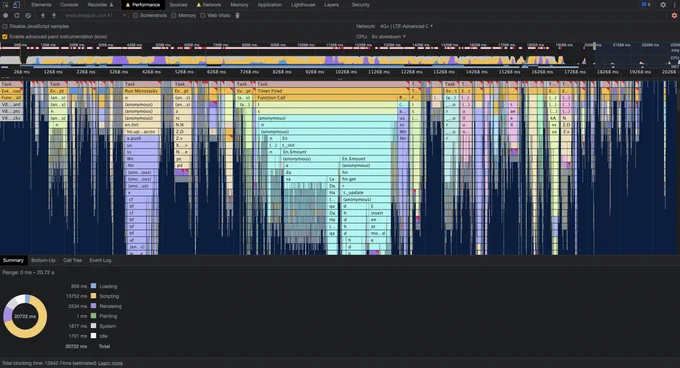
Task: Click the Painting green color swatch
Action: coord(93,316)
